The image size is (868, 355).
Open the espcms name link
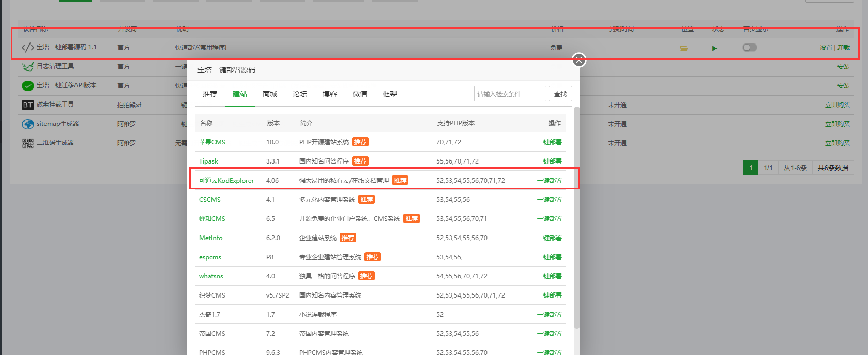210,257
